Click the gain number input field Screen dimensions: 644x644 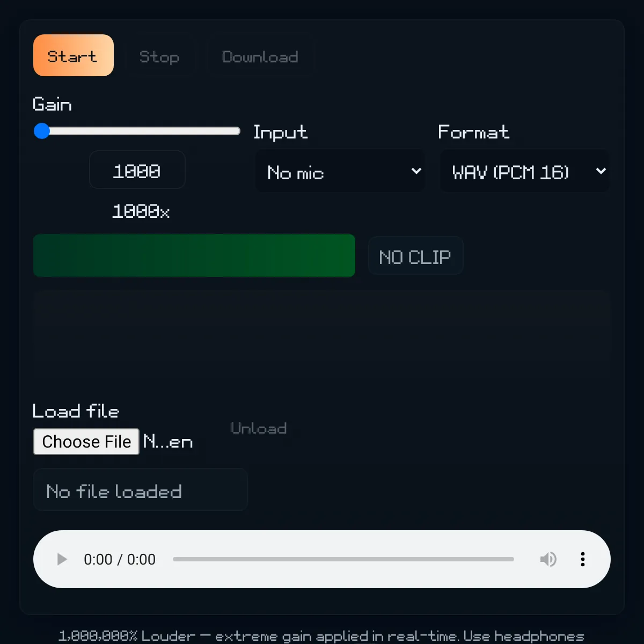click(137, 170)
